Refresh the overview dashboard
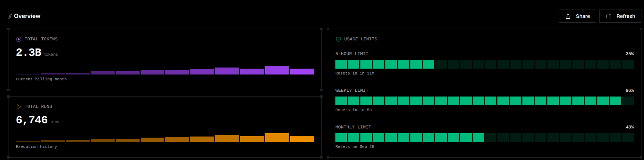 click(620, 16)
